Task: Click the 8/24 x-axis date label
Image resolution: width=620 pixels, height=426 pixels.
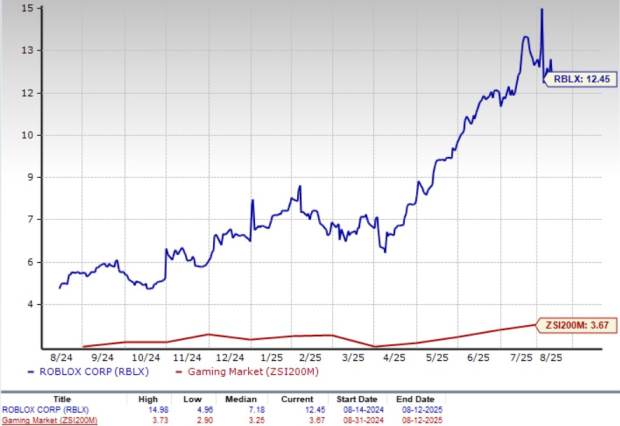Action: 60,355
